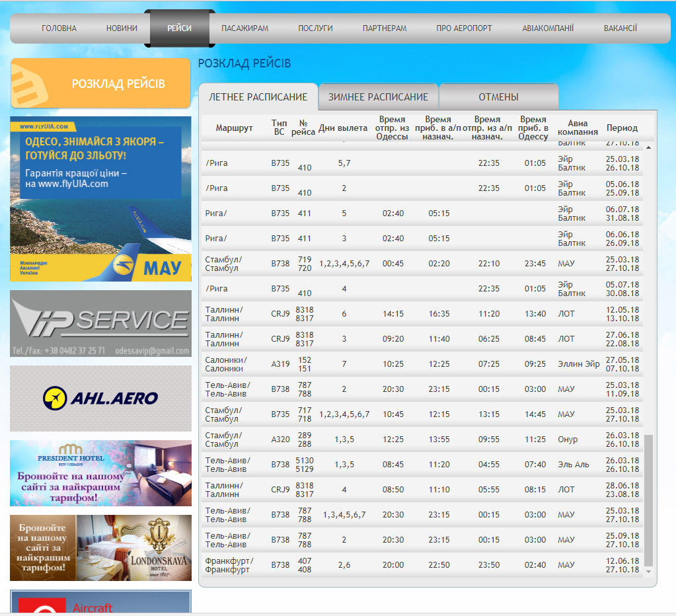Click the Тип ВС column header
Screen dimensions: 676x616
tap(280, 128)
